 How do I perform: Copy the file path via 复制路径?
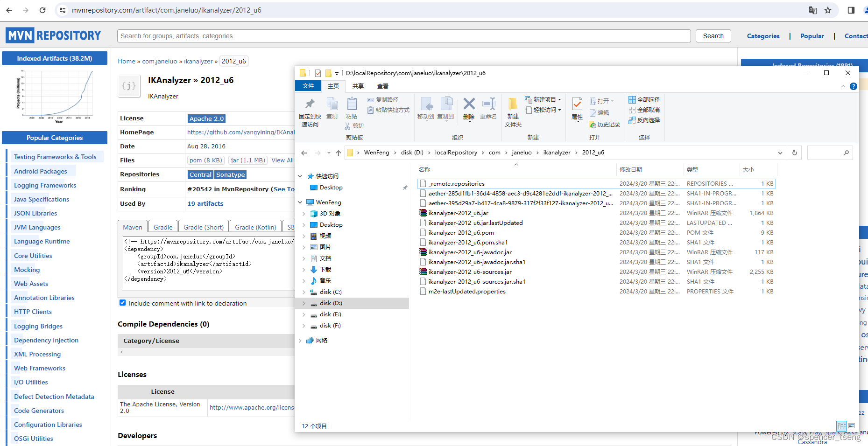385,99
